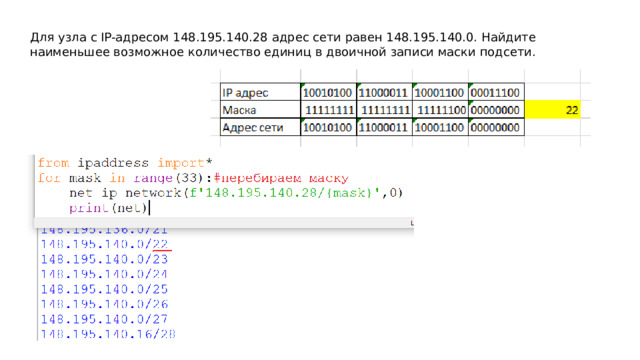
Task: Click cell 11111100 in the Маска row
Action: (440, 110)
